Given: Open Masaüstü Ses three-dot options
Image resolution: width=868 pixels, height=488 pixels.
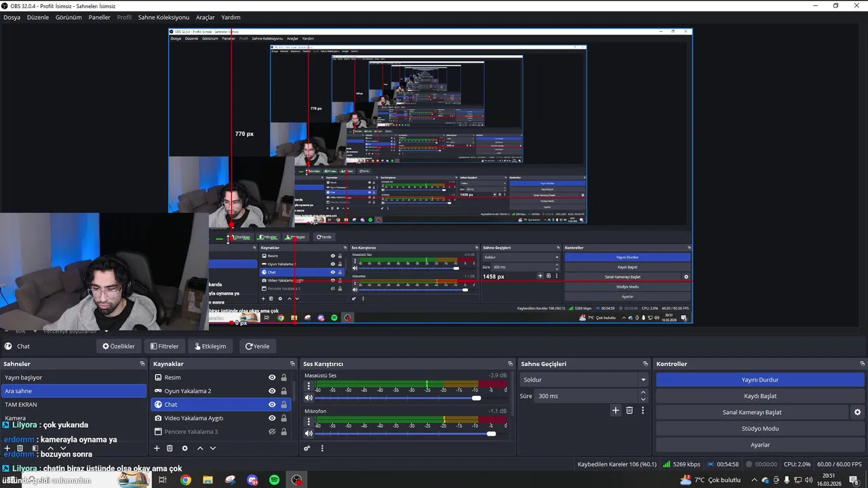Looking at the screenshot, I should (309, 386).
